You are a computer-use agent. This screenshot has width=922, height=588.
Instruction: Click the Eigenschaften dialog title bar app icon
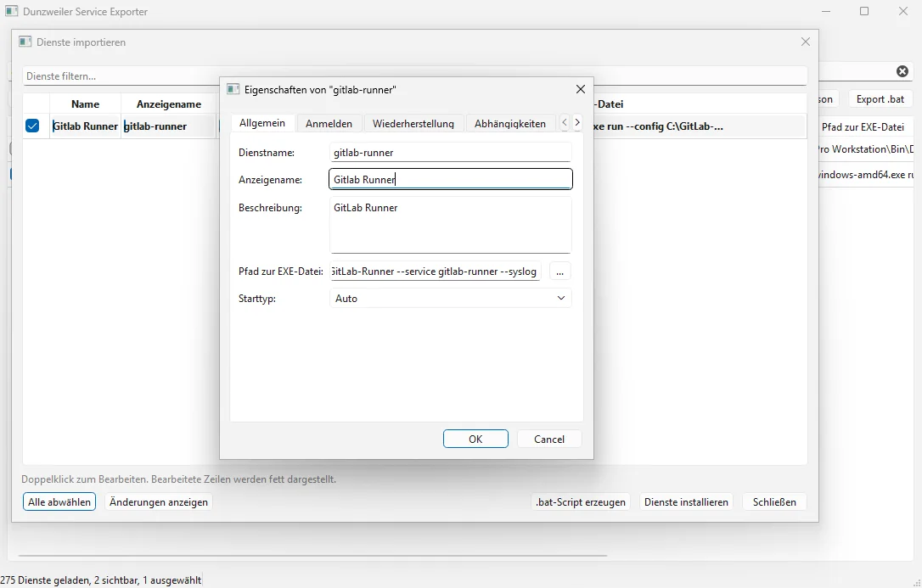click(x=233, y=88)
